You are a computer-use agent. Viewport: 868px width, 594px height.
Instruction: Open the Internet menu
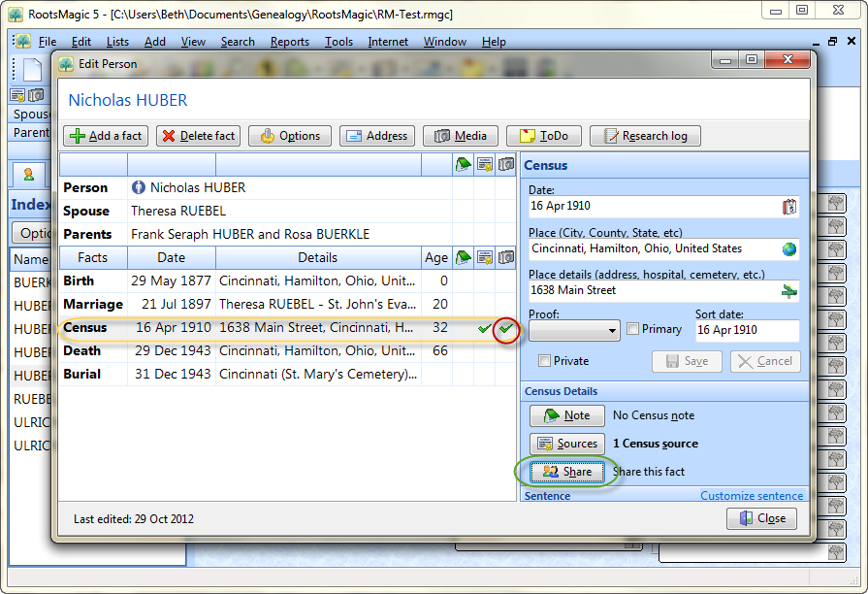pos(388,42)
